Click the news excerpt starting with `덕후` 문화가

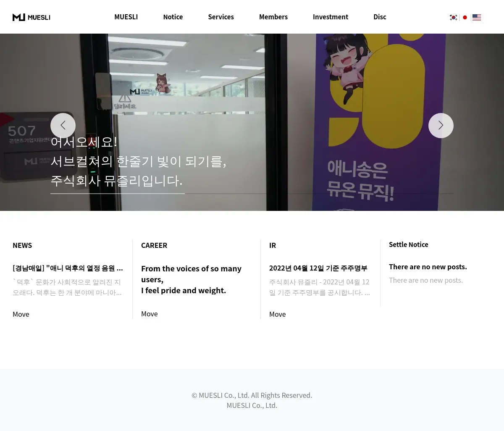click(x=67, y=287)
